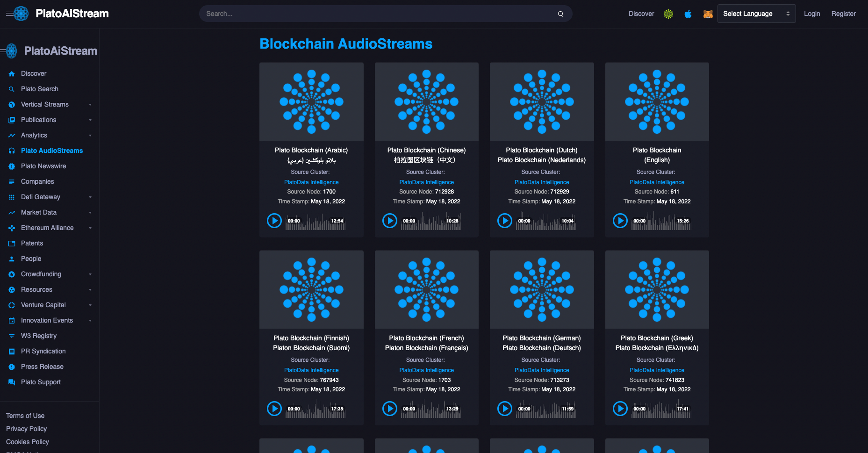Expand the Innovation Events submenu arrow
This screenshot has height=453, width=868.
pos(90,321)
